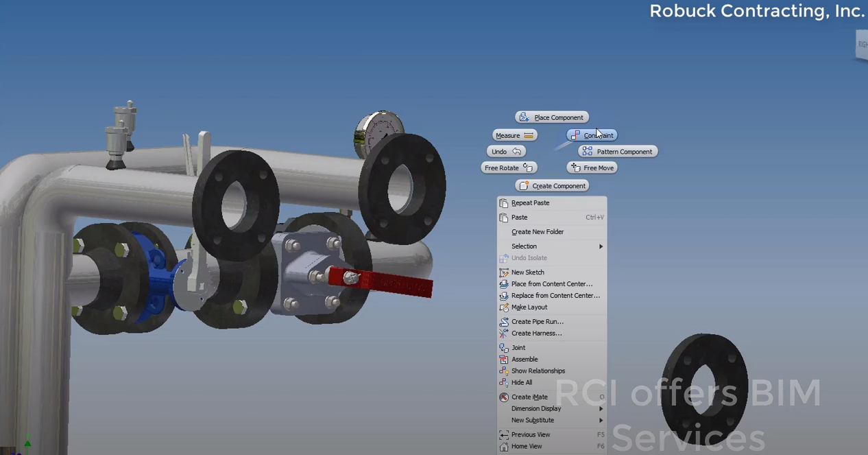Screen dimensions: 868x455
Task: Expand the Dimension Display submenu
Action: pos(552,409)
